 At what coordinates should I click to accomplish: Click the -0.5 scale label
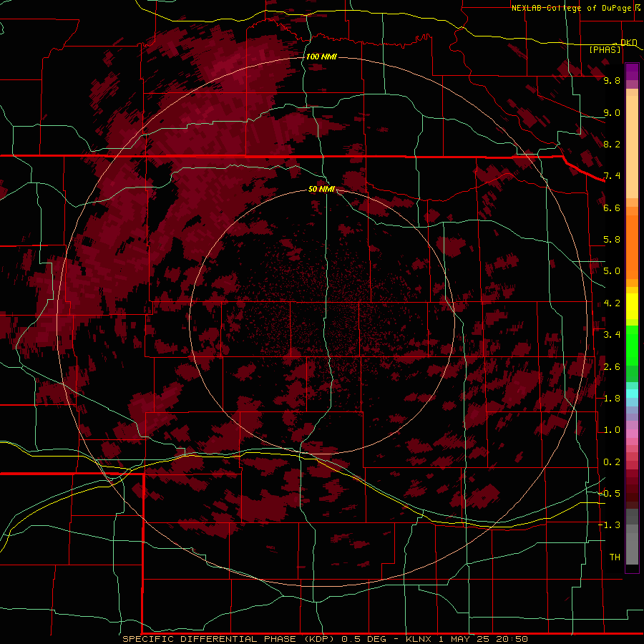pyautogui.click(x=610, y=494)
